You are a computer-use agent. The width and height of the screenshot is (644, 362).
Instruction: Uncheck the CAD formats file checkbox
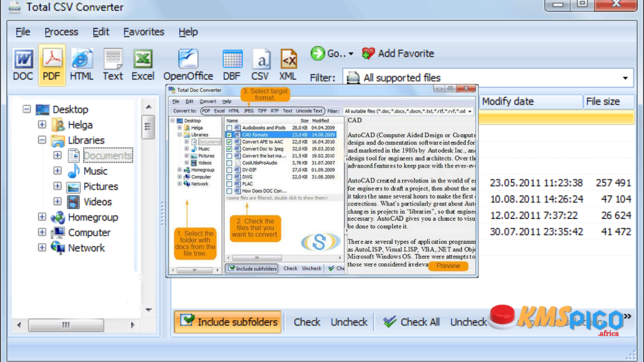[x=229, y=135]
